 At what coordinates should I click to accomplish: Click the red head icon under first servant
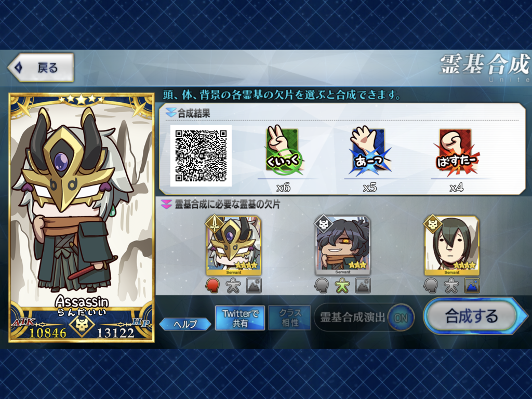pos(212,286)
